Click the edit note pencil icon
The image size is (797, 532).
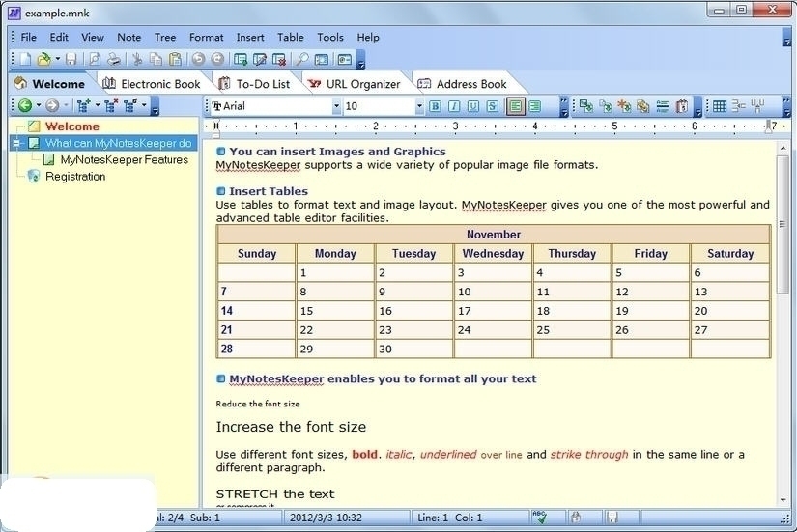[260, 60]
